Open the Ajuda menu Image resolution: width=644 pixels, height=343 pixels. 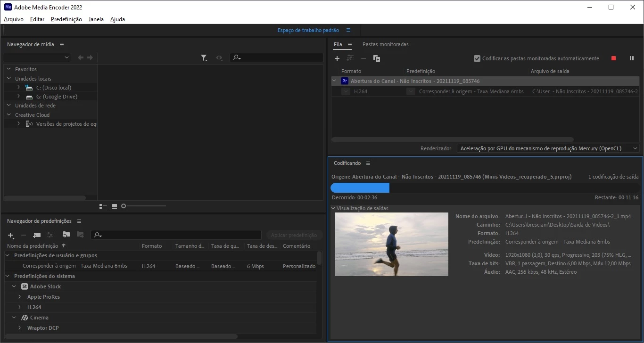click(117, 19)
